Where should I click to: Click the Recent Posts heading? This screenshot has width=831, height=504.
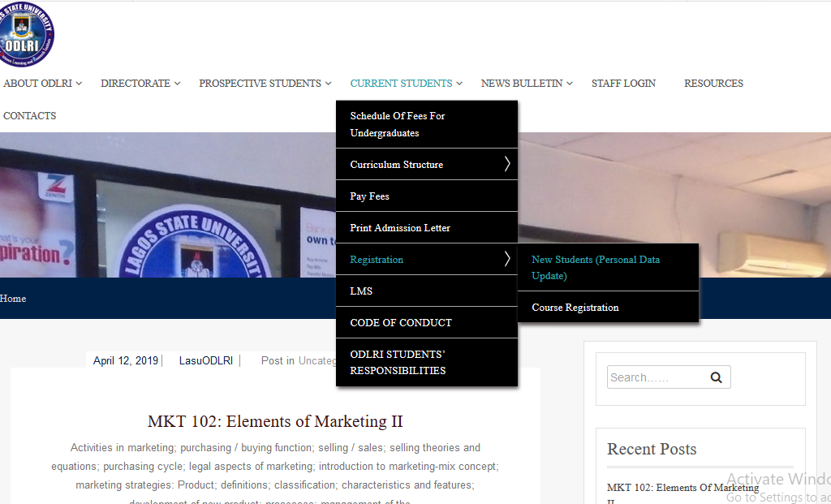click(652, 449)
